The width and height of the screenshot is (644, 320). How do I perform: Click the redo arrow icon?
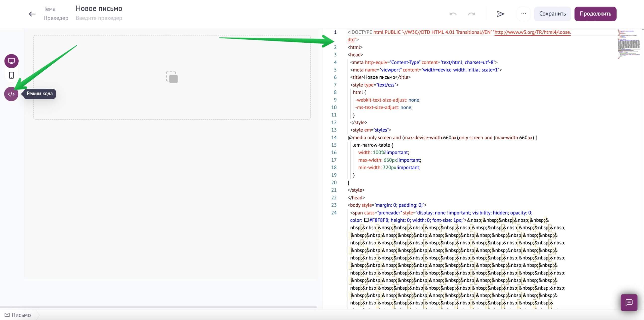pos(471,14)
